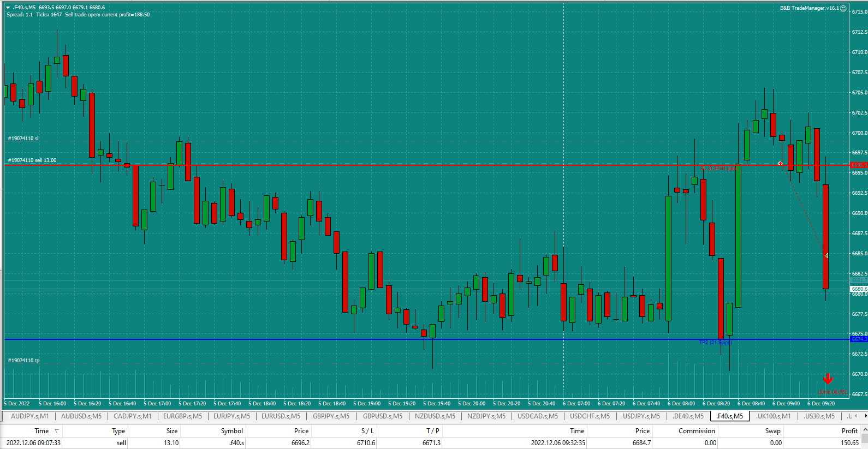
Task: Open the .US30.s,M5 chart tab
Action: click(819, 416)
